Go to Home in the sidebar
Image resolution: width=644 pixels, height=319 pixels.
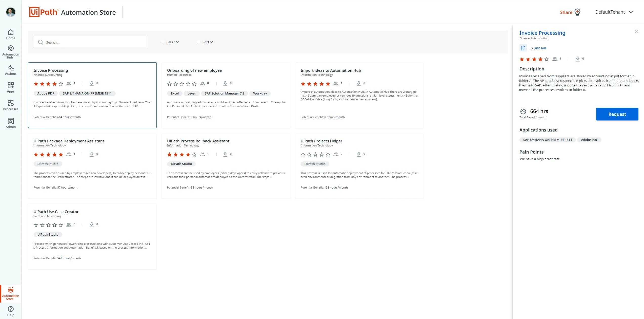[11, 34]
